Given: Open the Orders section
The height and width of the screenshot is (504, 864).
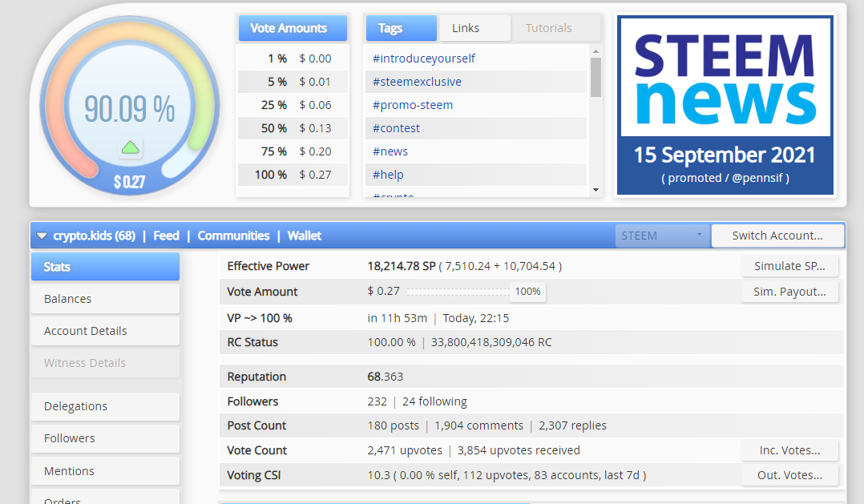Looking at the screenshot, I should pos(105,498).
